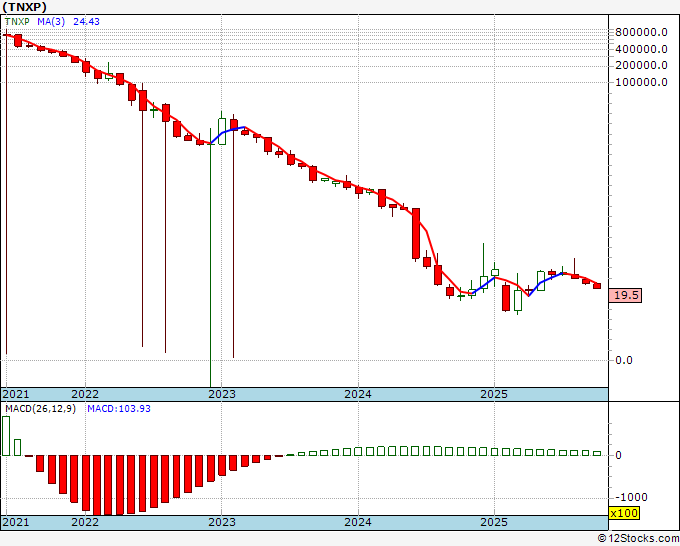Click the 2024 label on price timeline
The image size is (680, 546).
(x=358, y=394)
